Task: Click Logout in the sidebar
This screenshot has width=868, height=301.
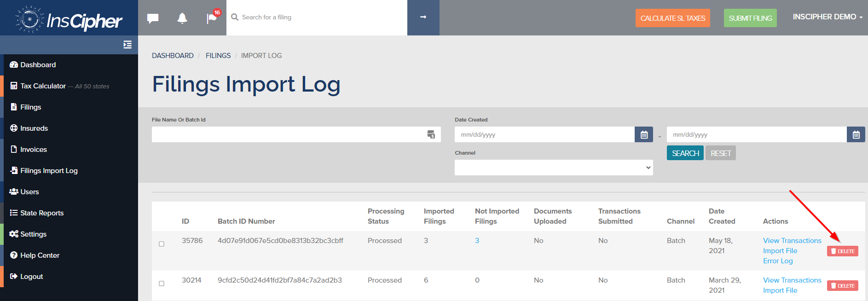Action: tap(27, 277)
